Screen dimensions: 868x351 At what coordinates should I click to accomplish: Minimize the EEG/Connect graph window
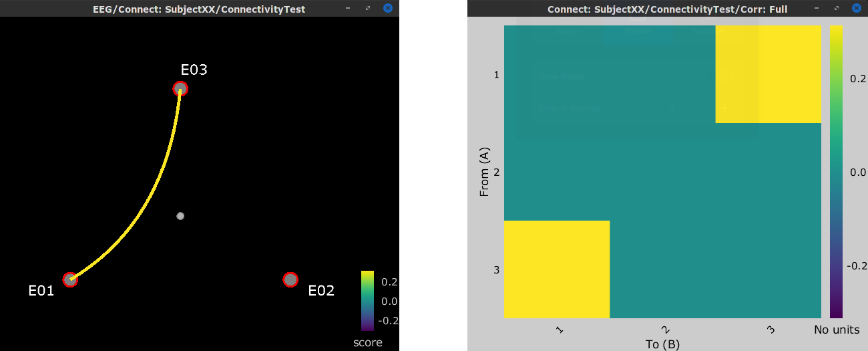point(347,8)
